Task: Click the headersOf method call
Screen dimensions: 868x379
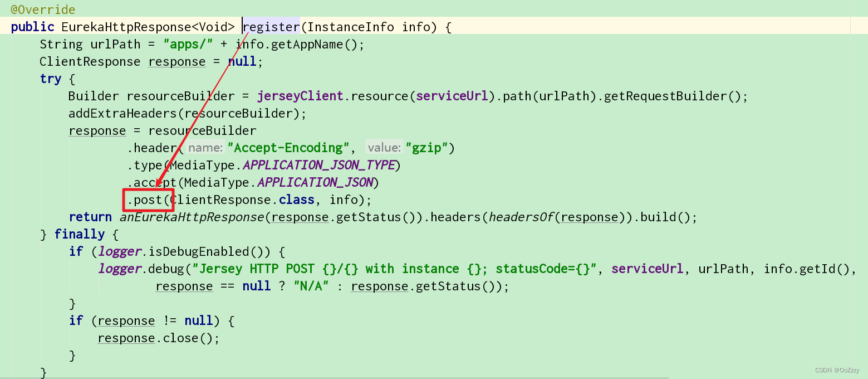Action: (x=521, y=217)
